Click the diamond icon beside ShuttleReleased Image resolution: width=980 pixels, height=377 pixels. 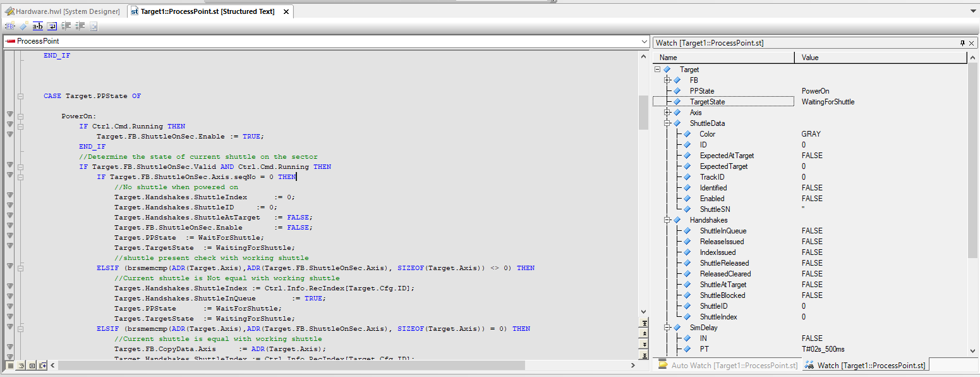tap(687, 263)
